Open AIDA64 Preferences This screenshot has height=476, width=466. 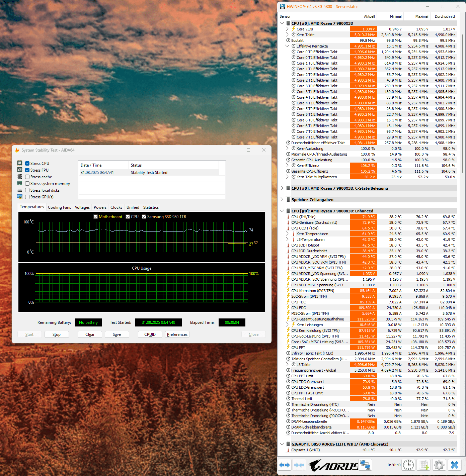177,335
